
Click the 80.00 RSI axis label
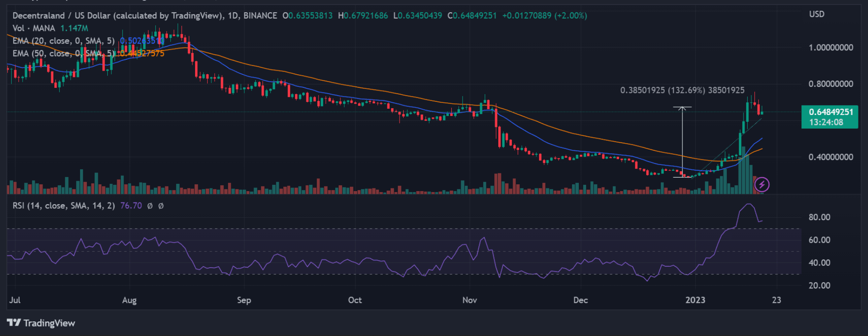820,217
